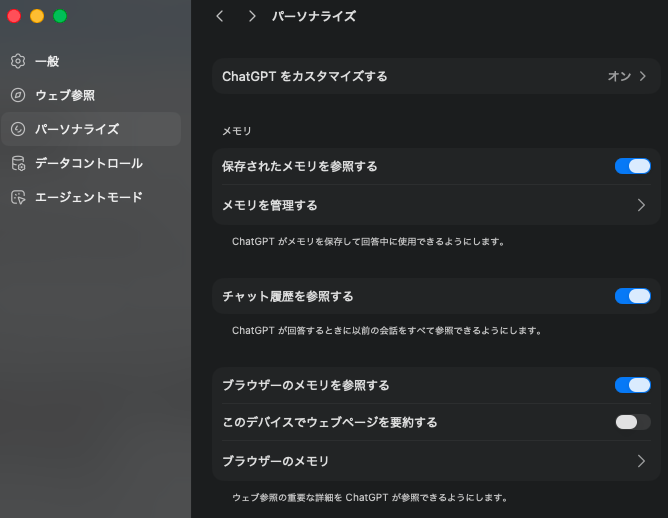Click the compass icon for ウェブ参照
Screen dimensions: 668x518
pyautogui.click(x=17, y=95)
